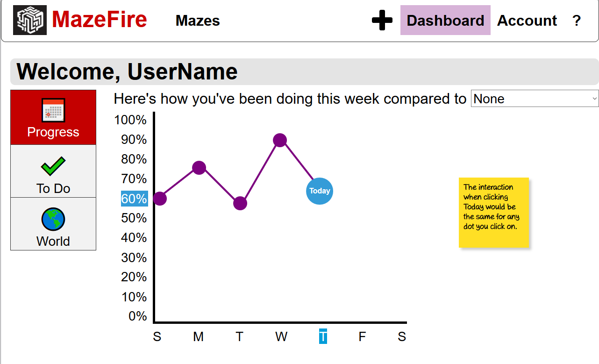Select the To Do sidebar tab
599x364 pixels.
tap(53, 171)
